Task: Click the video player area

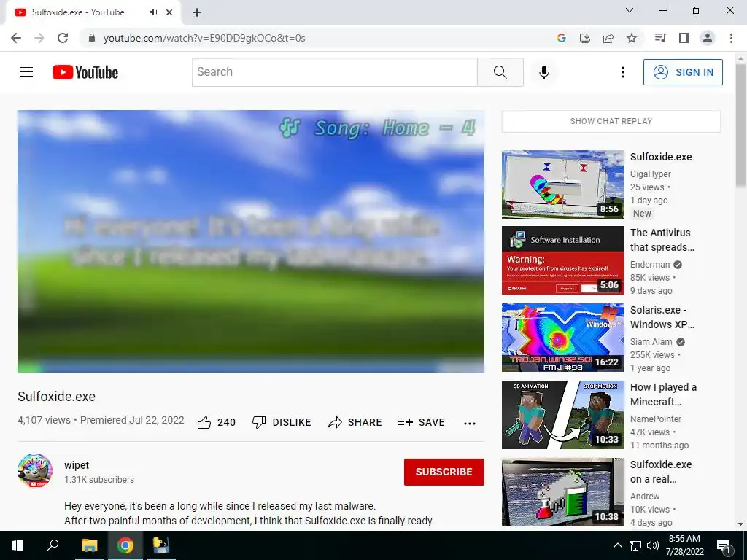Action: point(251,241)
